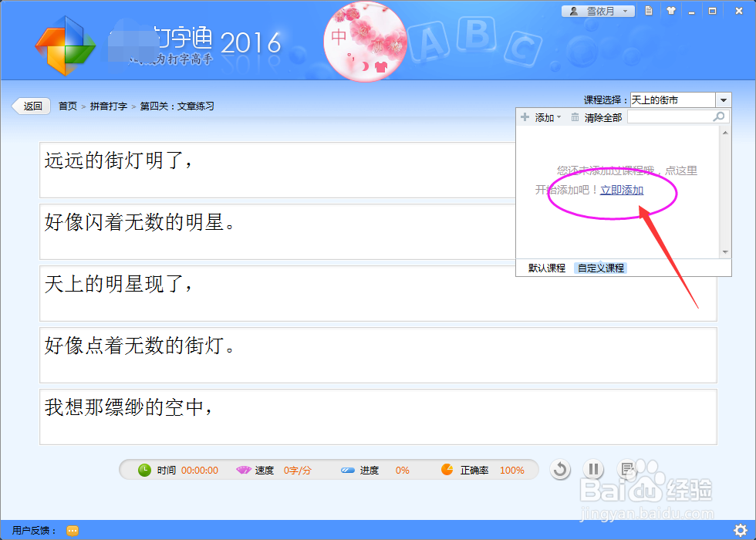Select the 自定义课程 tab
Screen dimensions: 756x540
pyautogui.click(x=600, y=268)
